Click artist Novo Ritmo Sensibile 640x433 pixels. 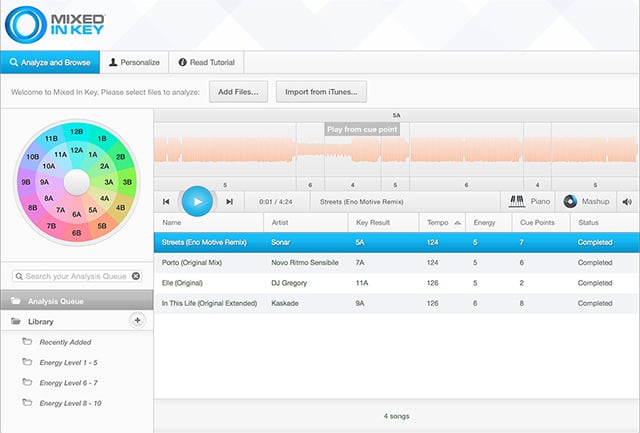click(x=305, y=263)
